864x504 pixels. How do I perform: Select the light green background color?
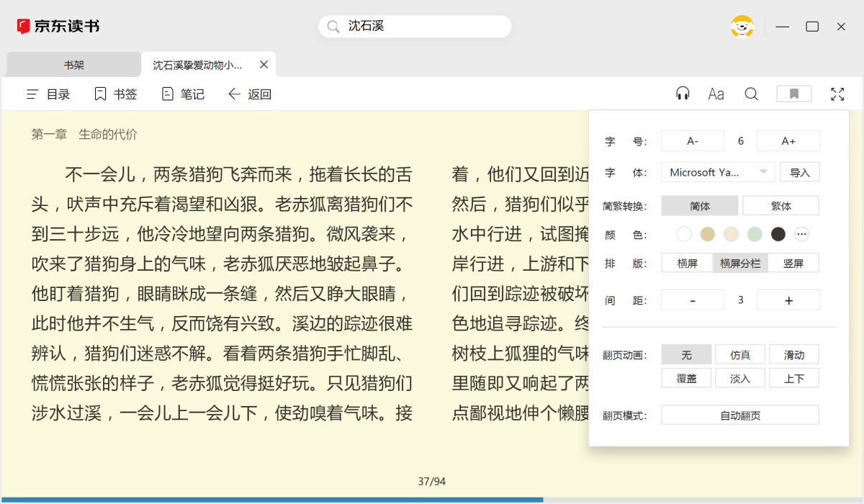754,234
